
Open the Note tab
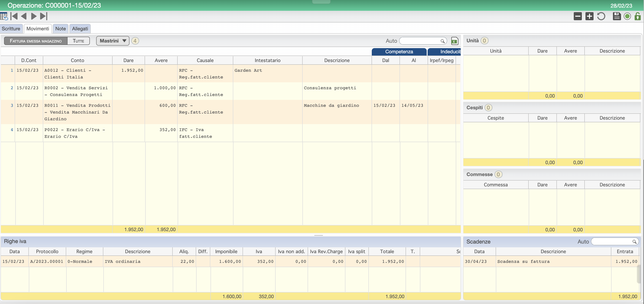point(61,29)
